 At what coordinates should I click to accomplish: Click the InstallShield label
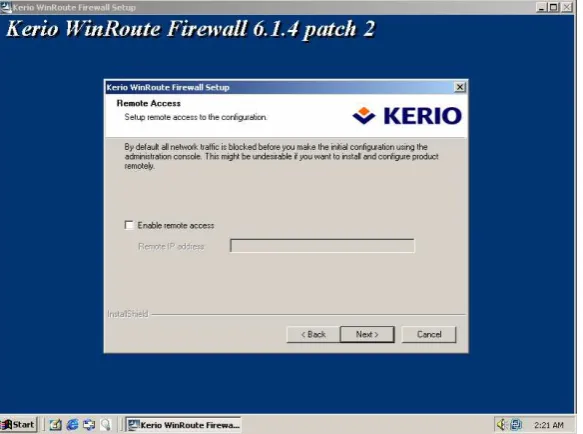click(128, 314)
